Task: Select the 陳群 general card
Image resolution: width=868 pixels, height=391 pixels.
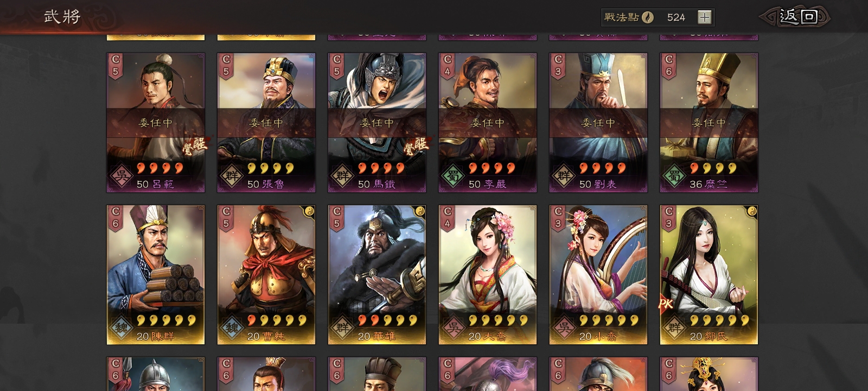Action: pyautogui.click(x=156, y=275)
